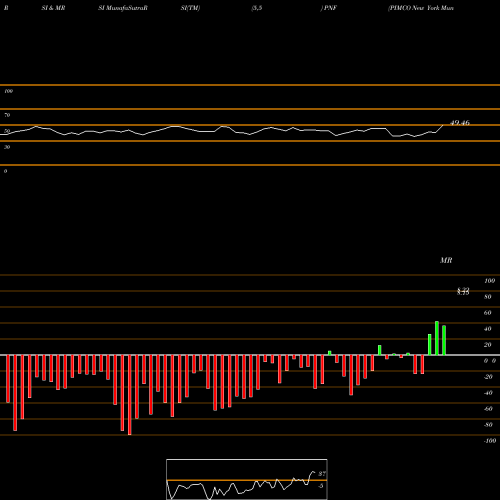Image resolution: width=500 pixels, height=500 pixels.
Task: Click the MR label above bar chart
Action: [446, 260]
